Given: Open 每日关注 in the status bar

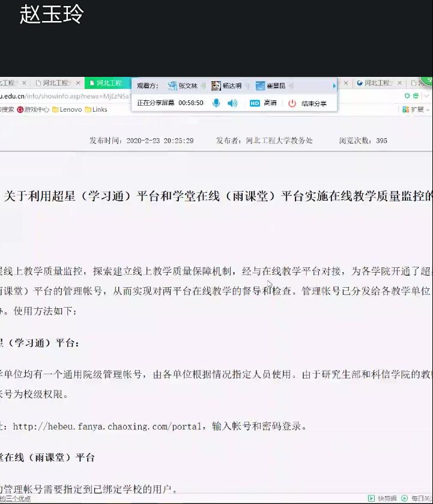Looking at the screenshot, I should [417, 498].
